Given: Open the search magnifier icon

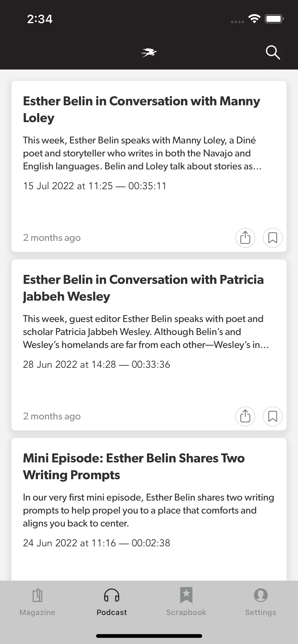Looking at the screenshot, I should pos(273,52).
